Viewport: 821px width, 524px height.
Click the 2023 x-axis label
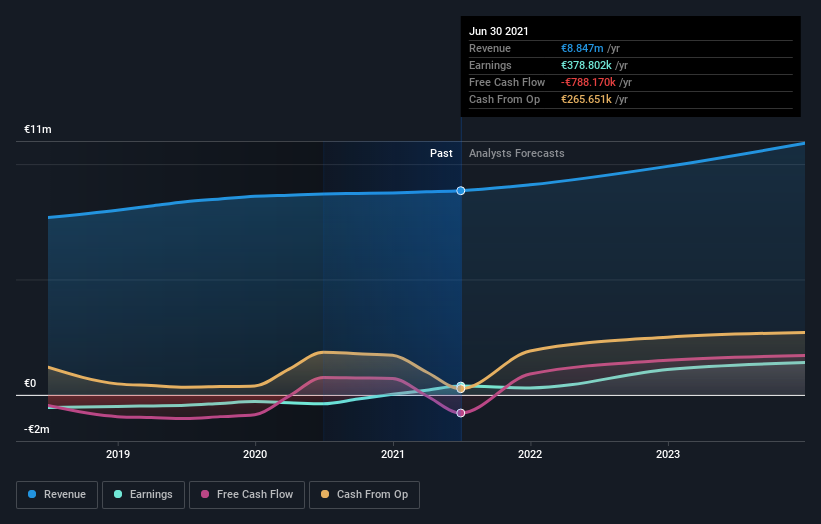click(668, 454)
